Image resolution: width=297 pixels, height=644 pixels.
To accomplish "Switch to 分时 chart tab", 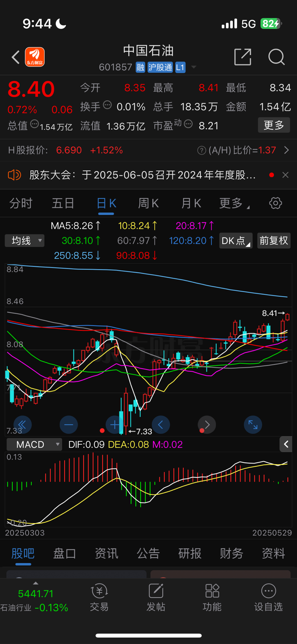I will [x=21, y=203].
